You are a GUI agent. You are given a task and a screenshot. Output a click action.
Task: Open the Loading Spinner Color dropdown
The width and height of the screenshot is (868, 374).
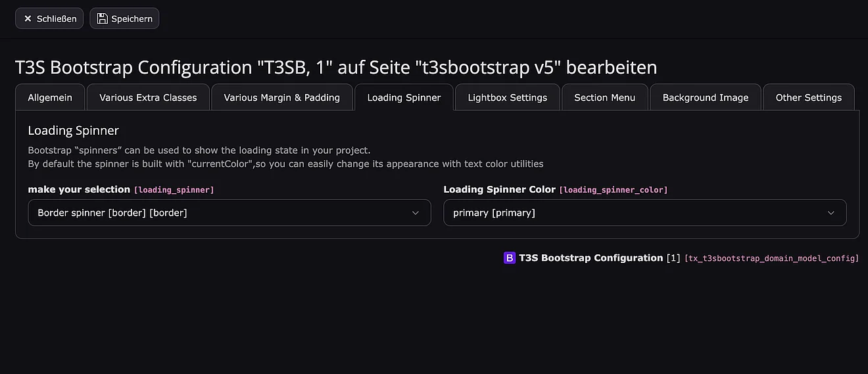click(644, 213)
